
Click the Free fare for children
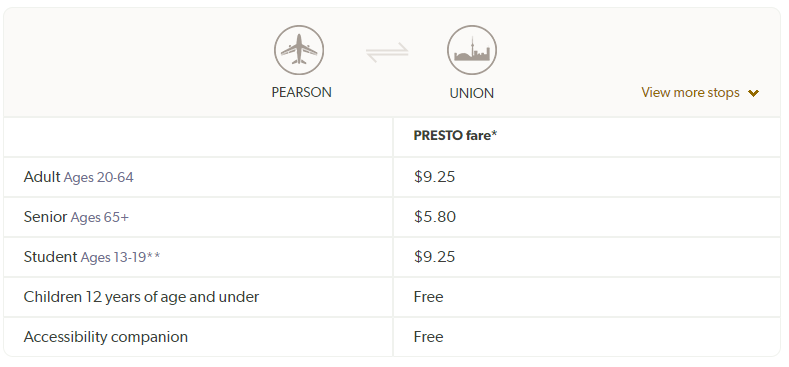[428, 297]
